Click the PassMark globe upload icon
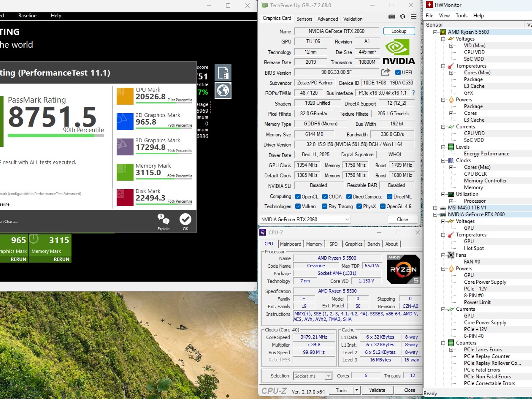 coord(223,90)
